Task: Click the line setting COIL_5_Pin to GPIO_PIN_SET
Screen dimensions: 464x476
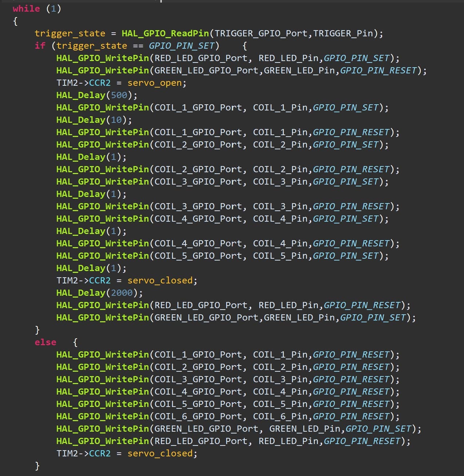Action: pyautogui.click(x=222, y=256)
